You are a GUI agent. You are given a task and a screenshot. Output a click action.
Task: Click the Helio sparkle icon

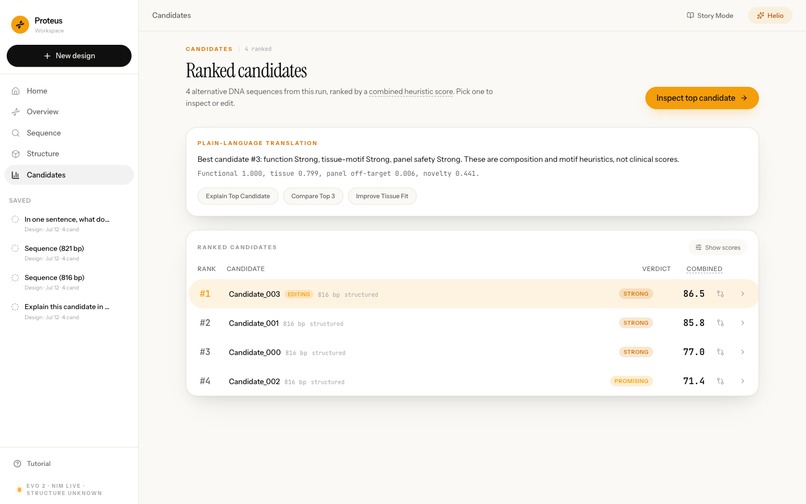[760, 15]
